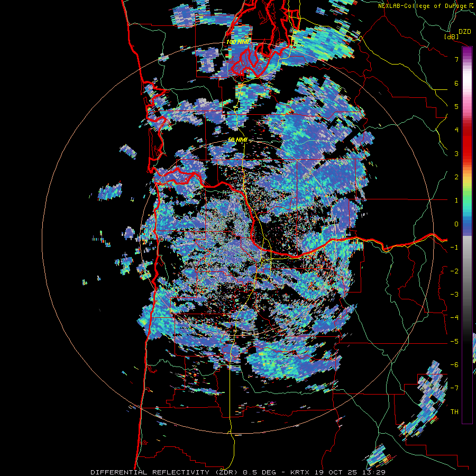Click the DZD product label

pos(465,32)
